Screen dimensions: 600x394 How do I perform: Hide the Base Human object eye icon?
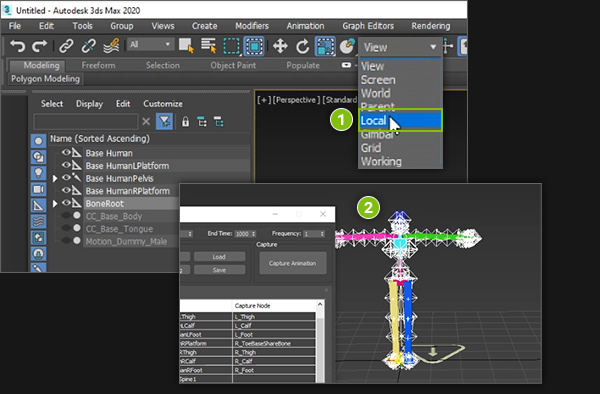66,153
